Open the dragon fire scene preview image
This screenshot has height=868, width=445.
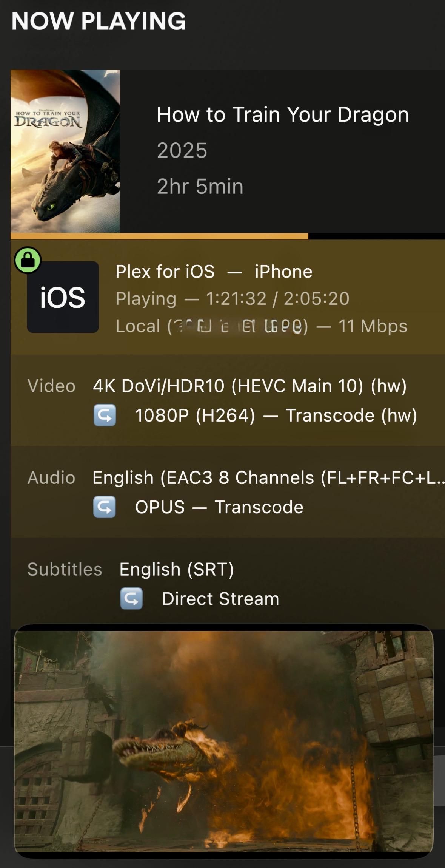point(223,741)
